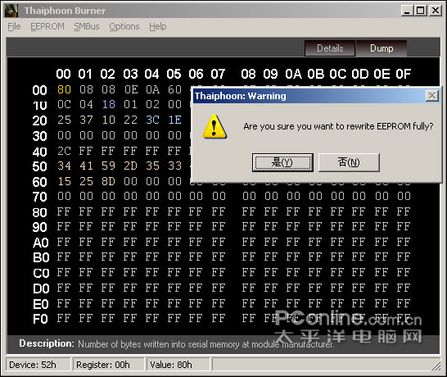Screen dimensions: 447x377
Task: Select byte 15 in row 60
Action: click(x=64, y=181)
